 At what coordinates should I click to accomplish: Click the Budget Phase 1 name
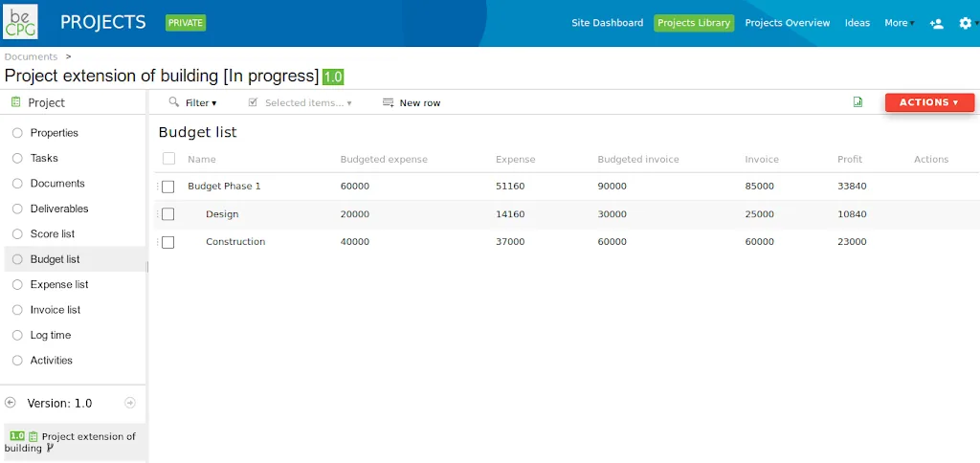click(224, 187)
